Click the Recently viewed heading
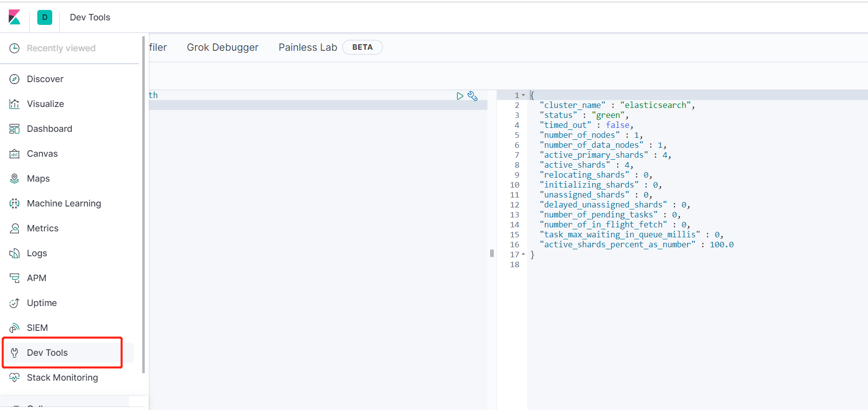Image resolution: width=868 pixels, height=410 pixels. pyautogui.click(x=61, y=48)
